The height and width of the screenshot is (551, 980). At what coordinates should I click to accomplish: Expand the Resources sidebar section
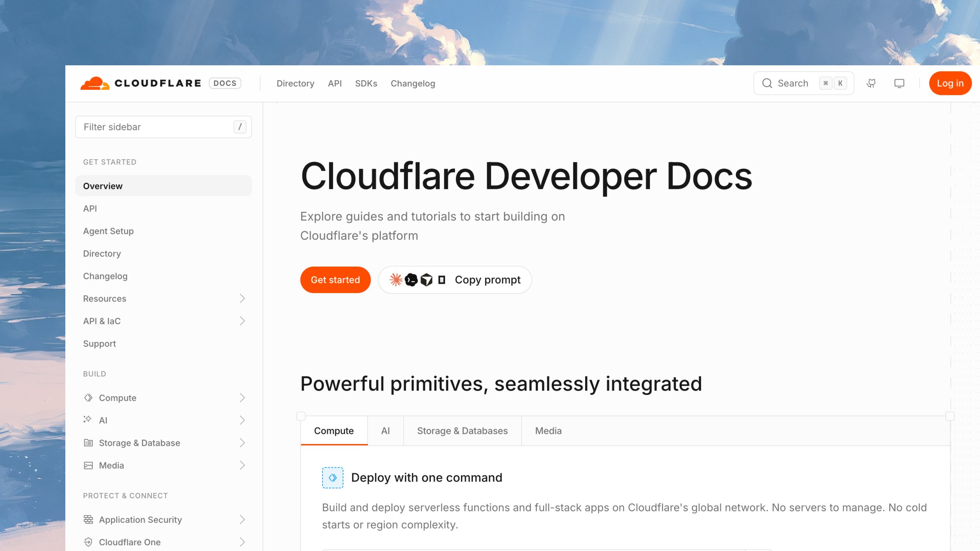point(242,298)
